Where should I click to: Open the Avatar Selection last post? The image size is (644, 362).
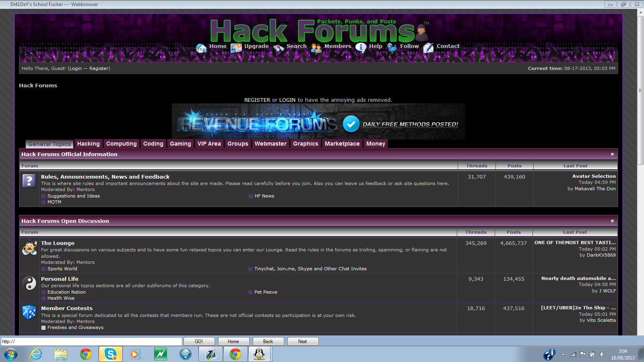tap(594, 176)
